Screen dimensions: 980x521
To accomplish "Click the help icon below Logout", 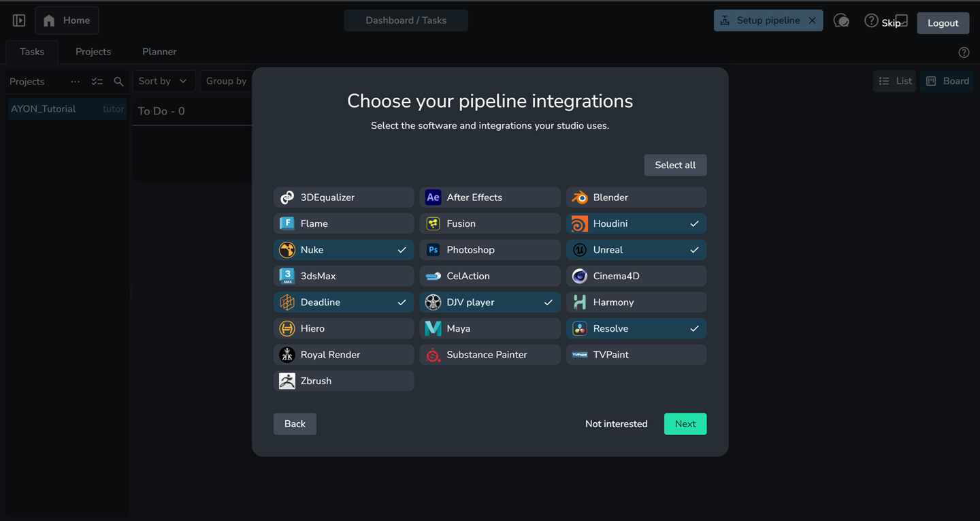I will [x=964, y=52].
